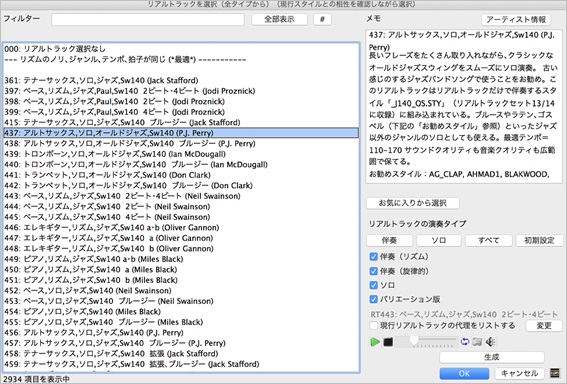Open アーティスト情報
The height and width of the screenshot is (384, 567).
(x=516, y=20)
